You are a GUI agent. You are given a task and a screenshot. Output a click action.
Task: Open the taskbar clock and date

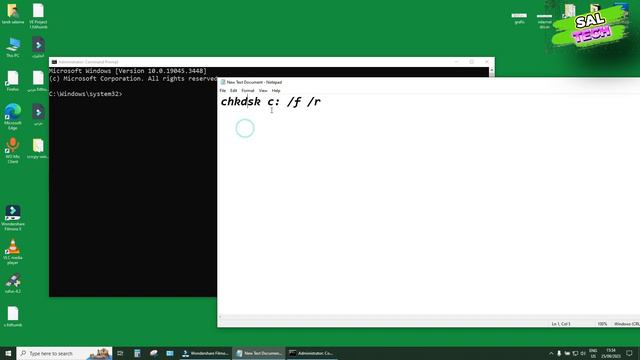point(611,353)
